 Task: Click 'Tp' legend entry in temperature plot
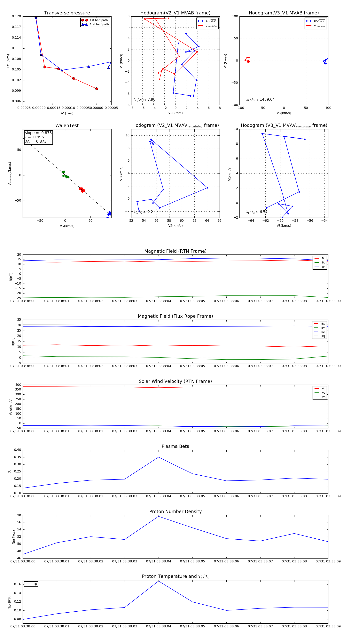click(31, 584)
